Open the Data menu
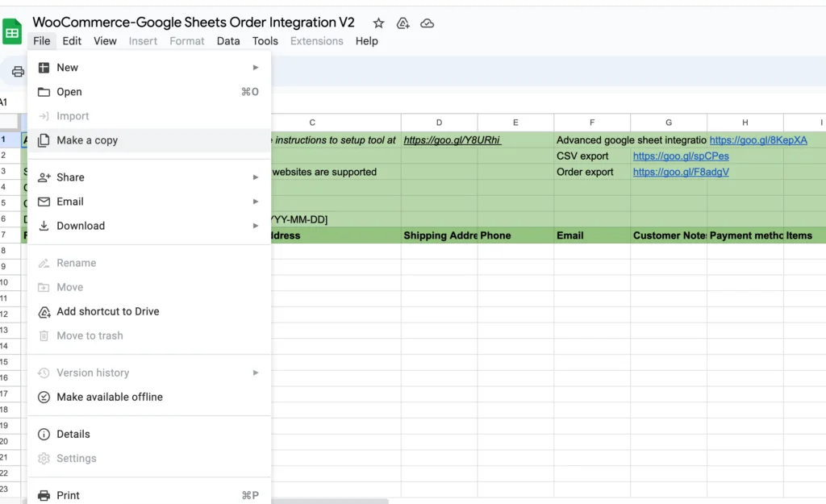 pyautogui.click(x=228, y=41)
